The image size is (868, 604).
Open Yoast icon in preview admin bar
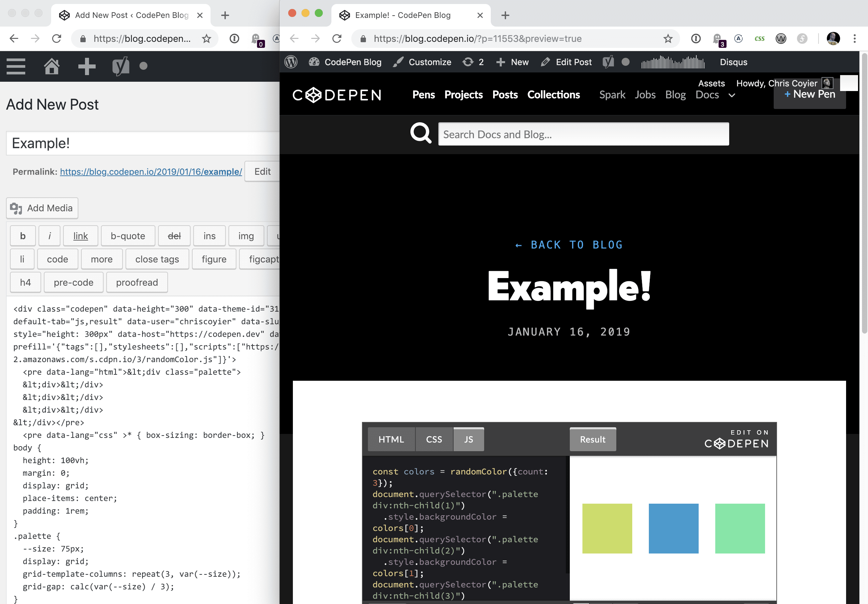[608, 62]
